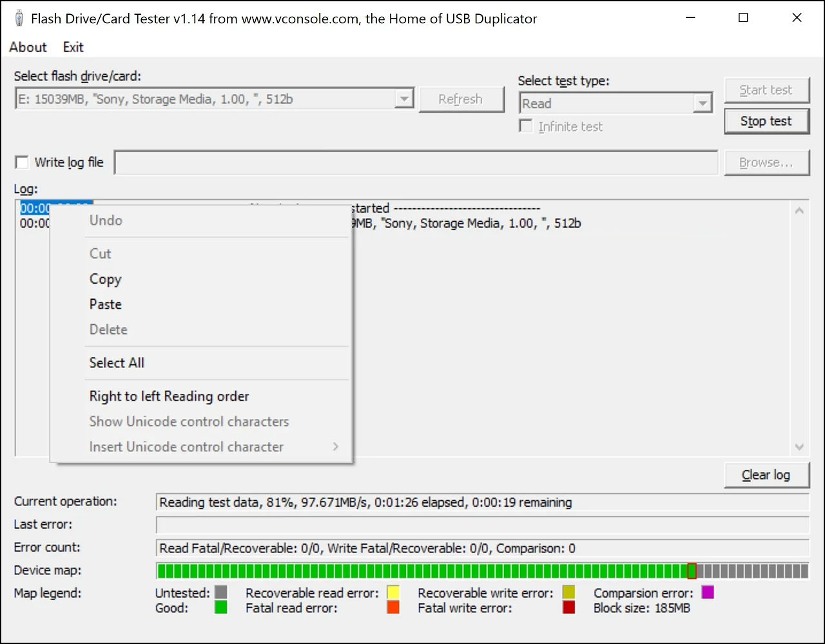Open the test type dropdown showing Read
Viewport: 825px width, 644px height.
pyautogui.click(x=703, y=103)
